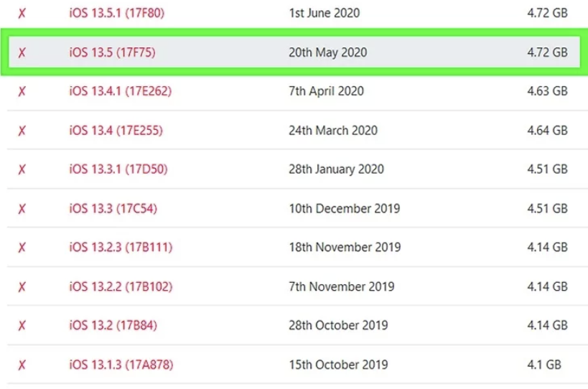Open the highlighted iOS 13.5 (17F75) link
Screen dimensions: 588x389
click(x=112, y=52)
